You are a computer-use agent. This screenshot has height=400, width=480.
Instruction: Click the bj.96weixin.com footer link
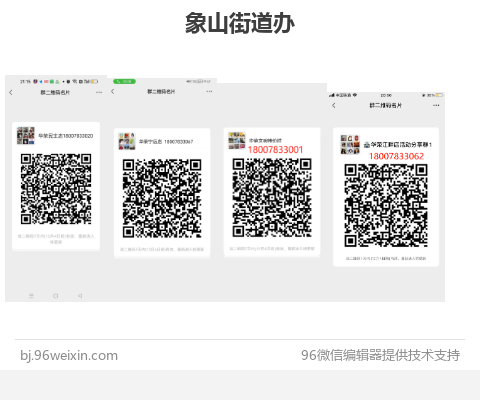click(69, 355)
